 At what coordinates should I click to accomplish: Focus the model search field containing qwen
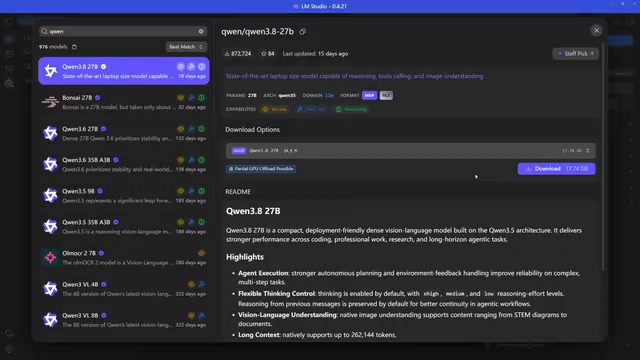pyautogui.click(x=122, y=31)
